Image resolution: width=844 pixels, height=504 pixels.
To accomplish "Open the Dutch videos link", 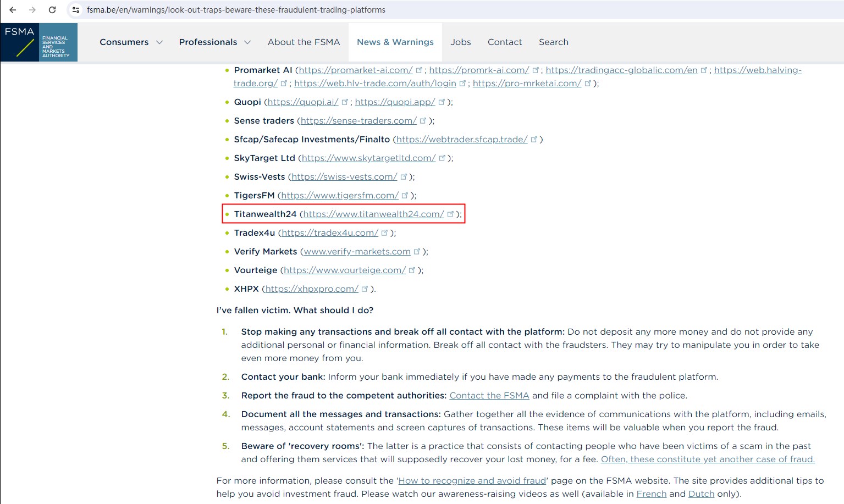I will 702,494.
